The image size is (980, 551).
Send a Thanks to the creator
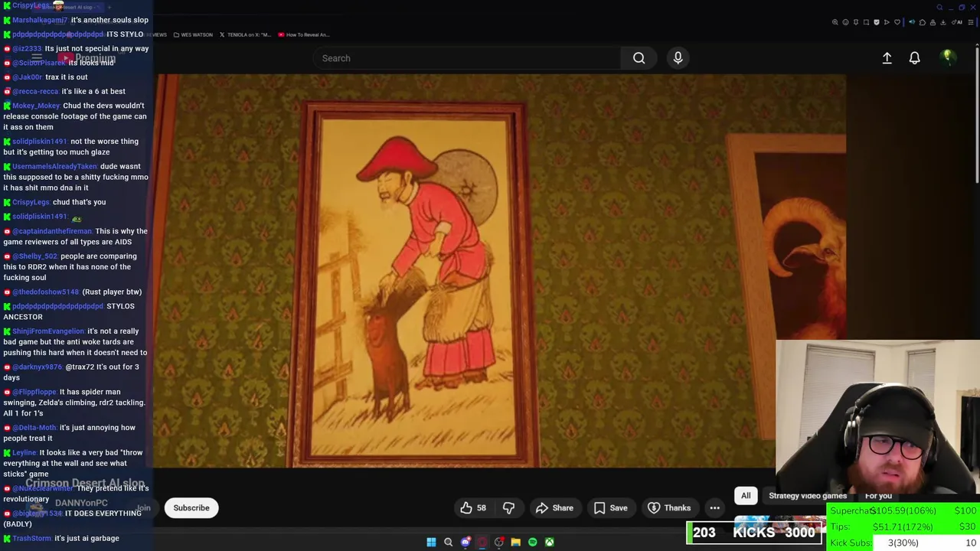(x=669, y=507)
